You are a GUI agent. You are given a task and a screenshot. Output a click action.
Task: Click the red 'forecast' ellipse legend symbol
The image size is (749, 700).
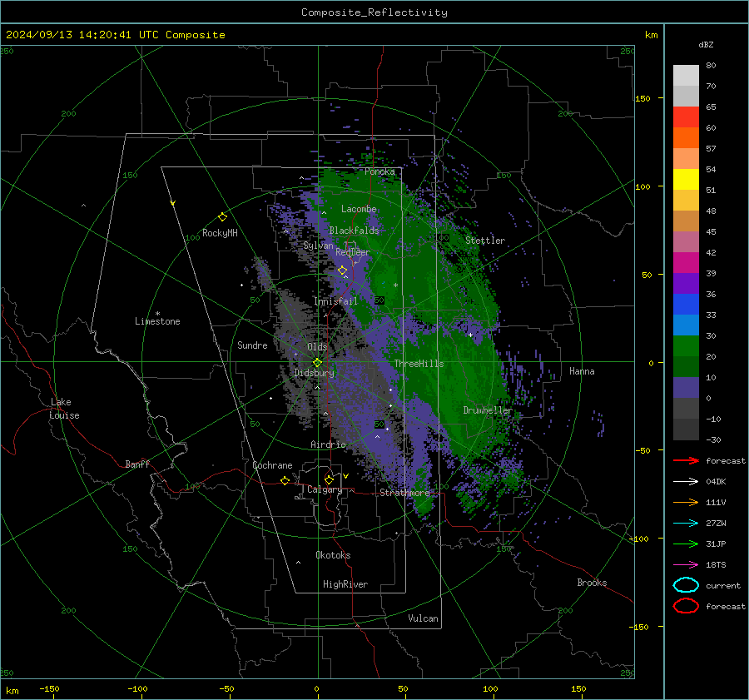[x=686, y=606]
